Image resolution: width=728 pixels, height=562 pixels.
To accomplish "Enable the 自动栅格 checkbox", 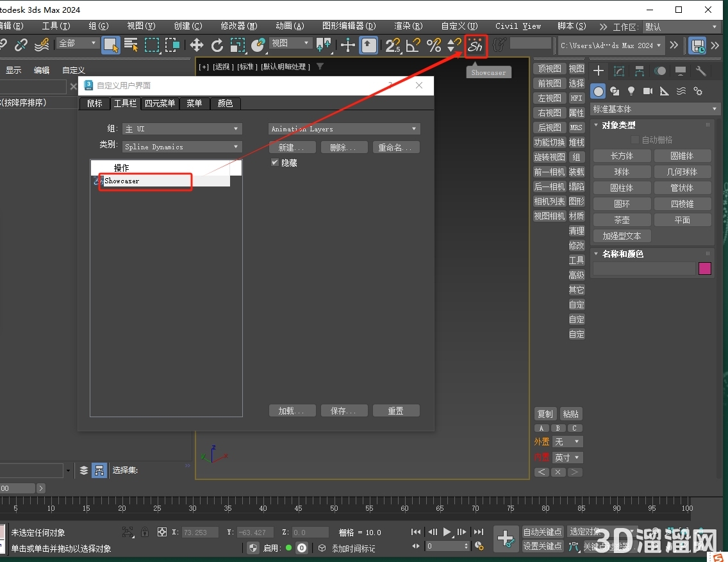I will 636,140.
